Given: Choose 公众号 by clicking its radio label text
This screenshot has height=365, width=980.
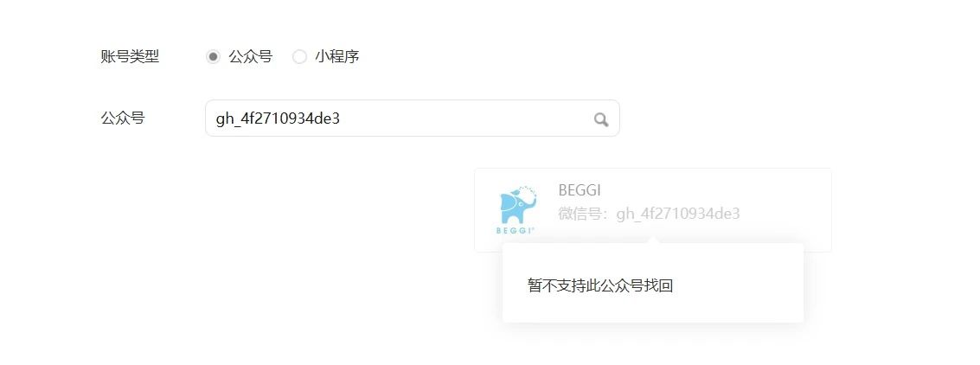Looking at the screenshot, I should point(251,57).
